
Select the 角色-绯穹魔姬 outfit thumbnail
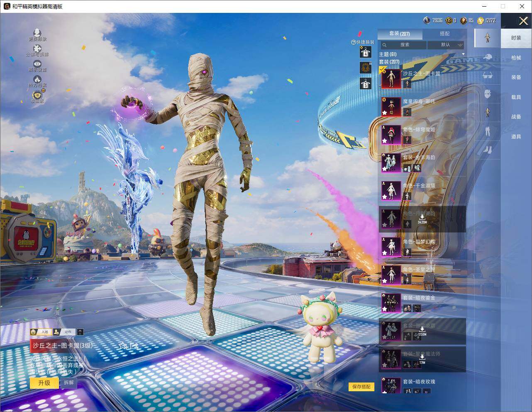[x=391, y=135]
